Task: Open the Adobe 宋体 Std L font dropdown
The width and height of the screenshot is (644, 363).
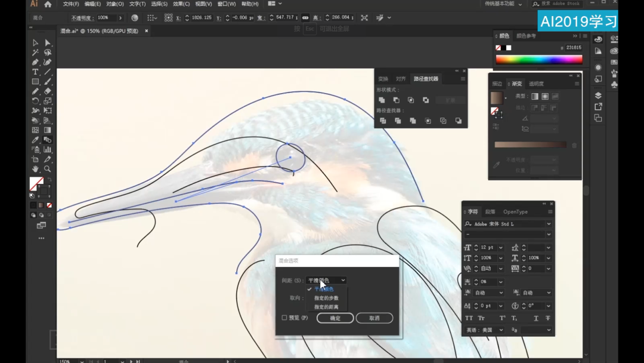Action: [549, 224]
